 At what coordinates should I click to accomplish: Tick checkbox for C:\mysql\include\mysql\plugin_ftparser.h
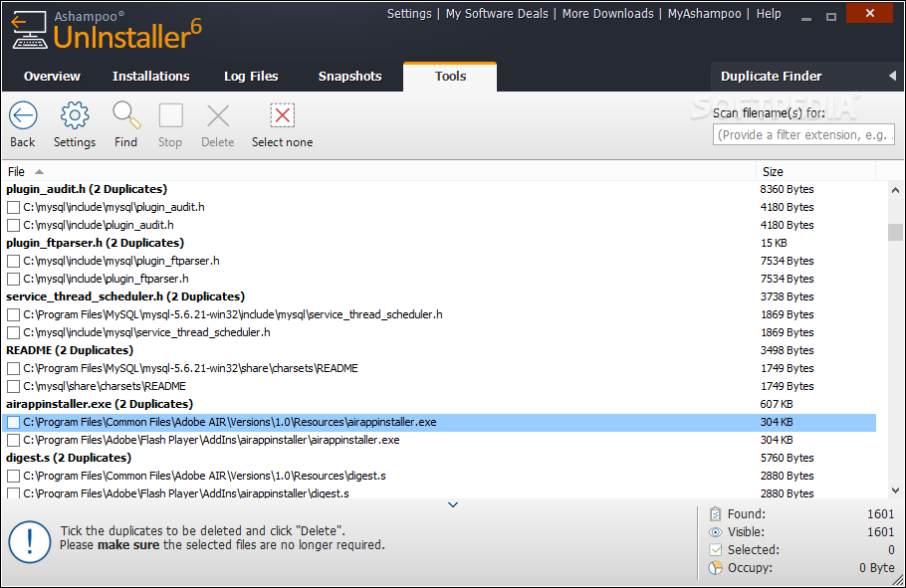[13, 261]
